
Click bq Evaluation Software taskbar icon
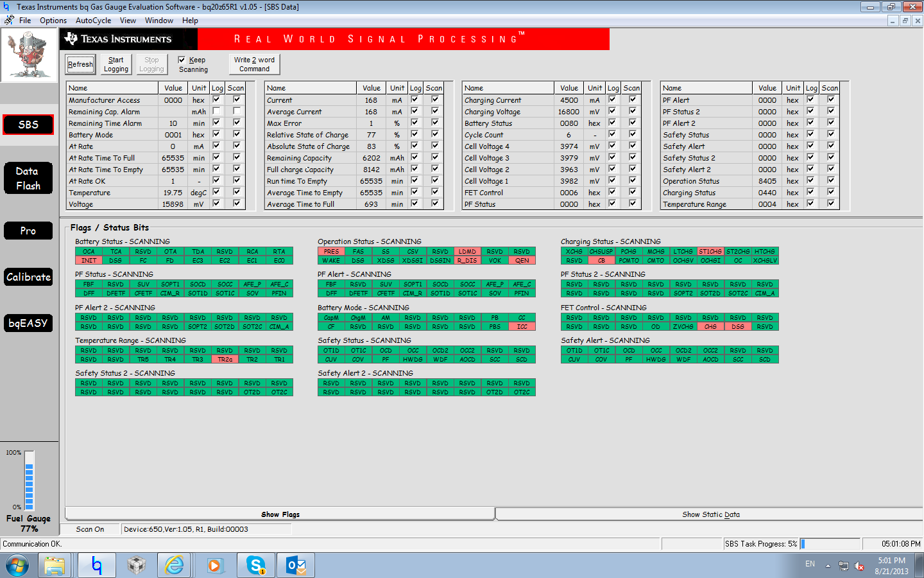(96, 566)
